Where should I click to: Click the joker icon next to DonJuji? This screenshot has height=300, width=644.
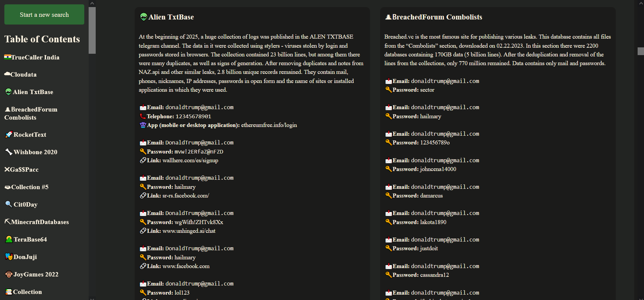(x=9, y=257)
